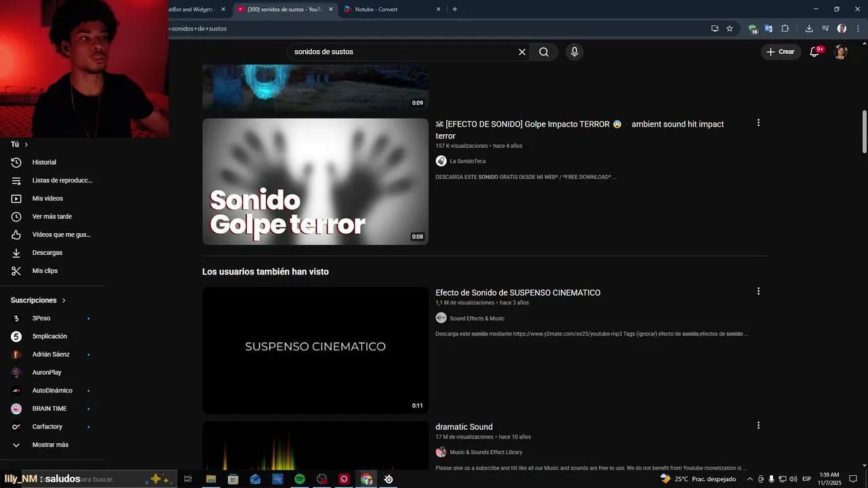The height and width of the screenshot is (488, 868).
Task: Click the install app icon in address bar
Action: coord(715,28)
